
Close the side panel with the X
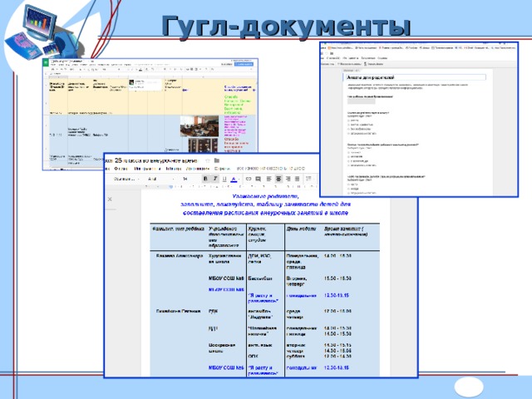[x=110, y=199]
